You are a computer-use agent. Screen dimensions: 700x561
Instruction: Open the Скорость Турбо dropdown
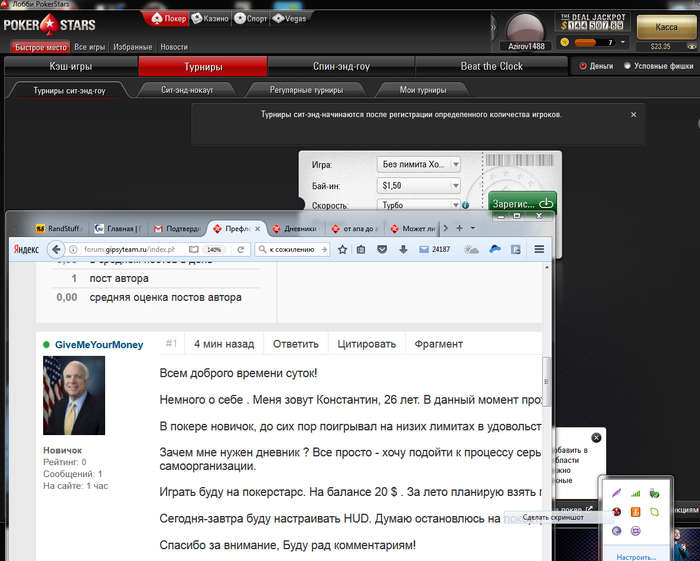[418, 205]
